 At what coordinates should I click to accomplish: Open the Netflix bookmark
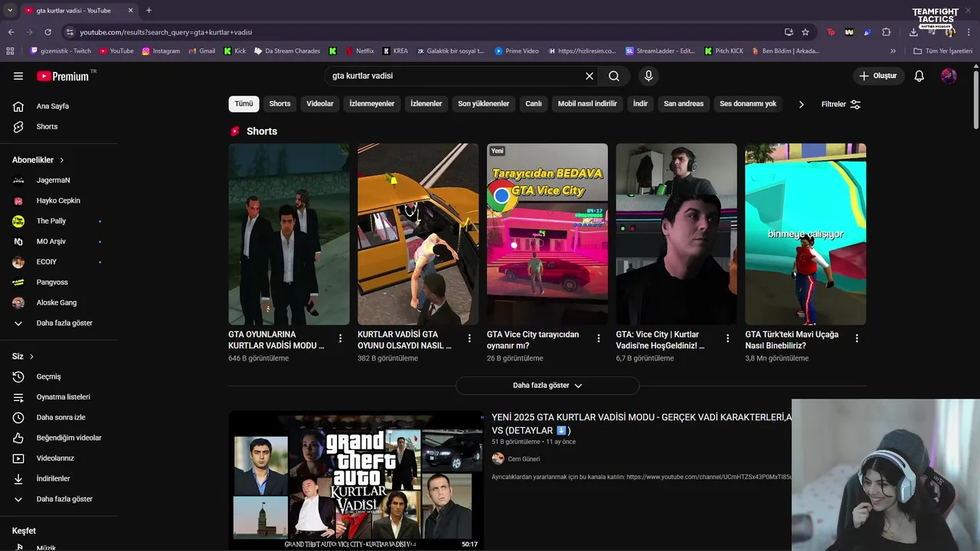pos(359,51)
